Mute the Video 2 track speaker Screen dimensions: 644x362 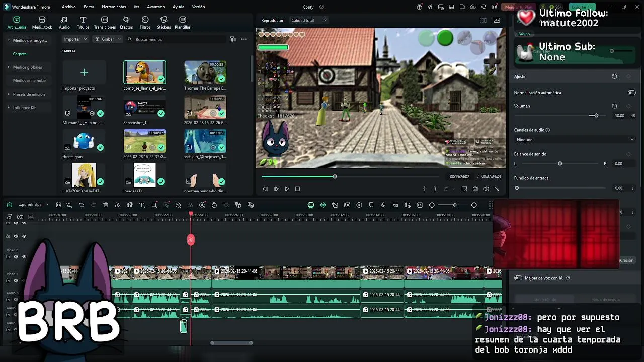16,257
